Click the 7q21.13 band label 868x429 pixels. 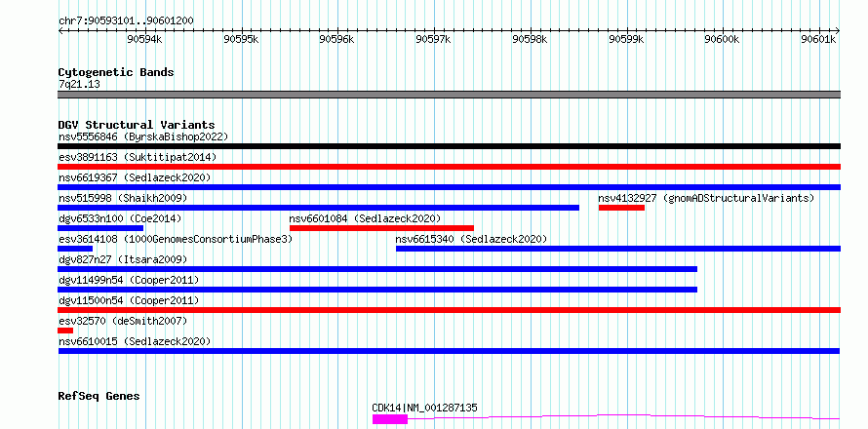pyautogui.click(x=79, y=84)
